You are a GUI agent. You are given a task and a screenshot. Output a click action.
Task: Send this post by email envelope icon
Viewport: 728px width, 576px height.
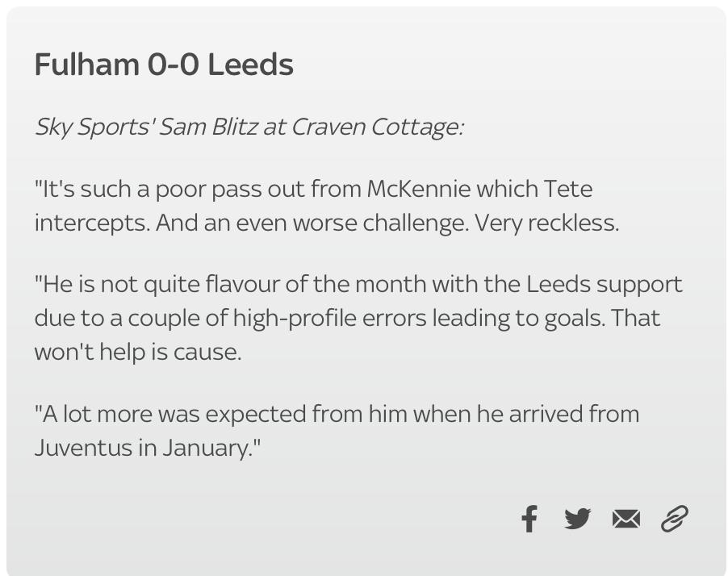(626, 519)
